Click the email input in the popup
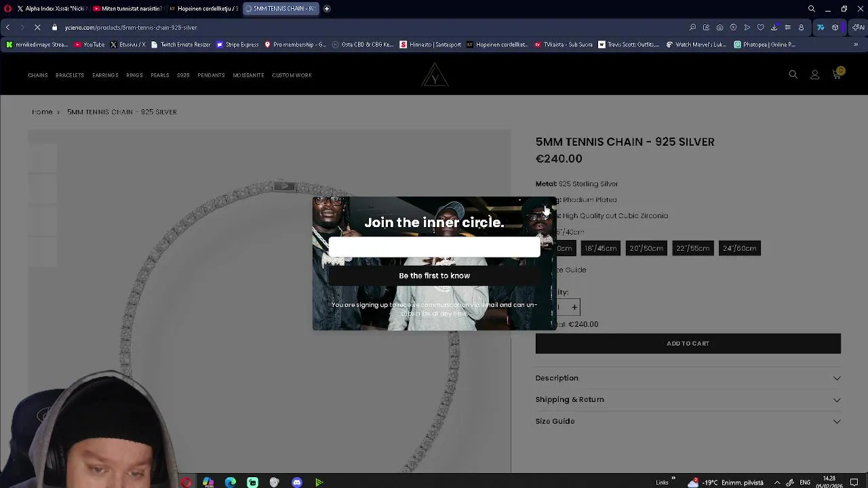Image resolution: width=868 pixels, height=488 pixels. pyautogui.click(x=434, y=248)
